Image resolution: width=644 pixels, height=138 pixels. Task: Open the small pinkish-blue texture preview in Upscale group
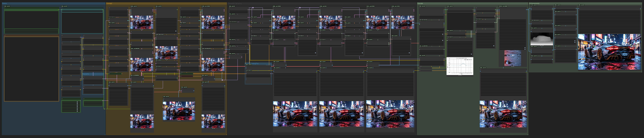click(x=513, y=58)
